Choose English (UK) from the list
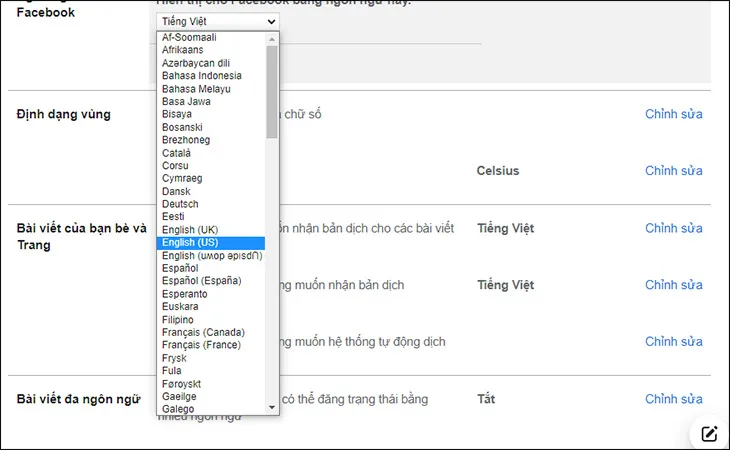 click(x=211, y=230)
